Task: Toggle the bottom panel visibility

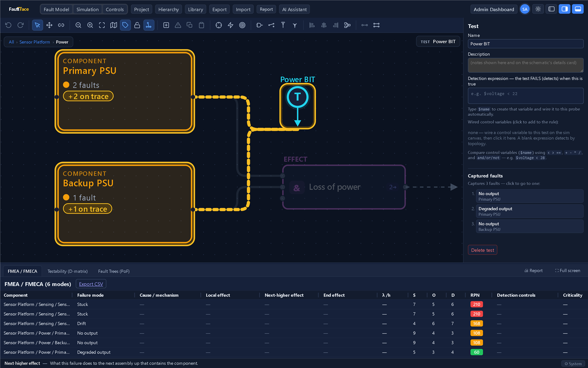Action: point(578,9)
